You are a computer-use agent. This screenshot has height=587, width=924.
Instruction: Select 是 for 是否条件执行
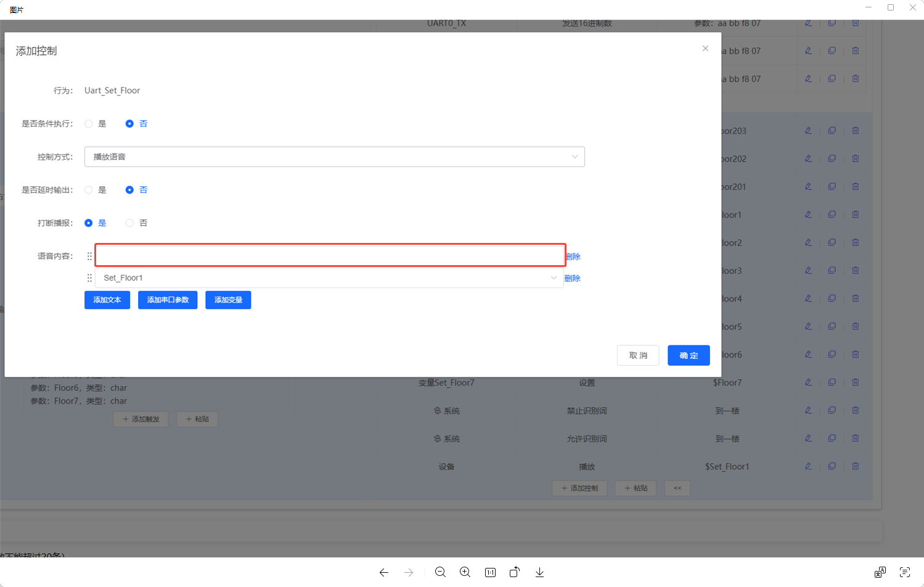(x=89, y=124)
